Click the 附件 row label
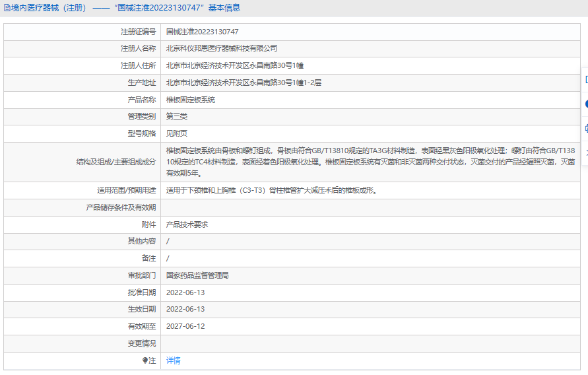Screen dimensions: 588x375 pos(149,224)
